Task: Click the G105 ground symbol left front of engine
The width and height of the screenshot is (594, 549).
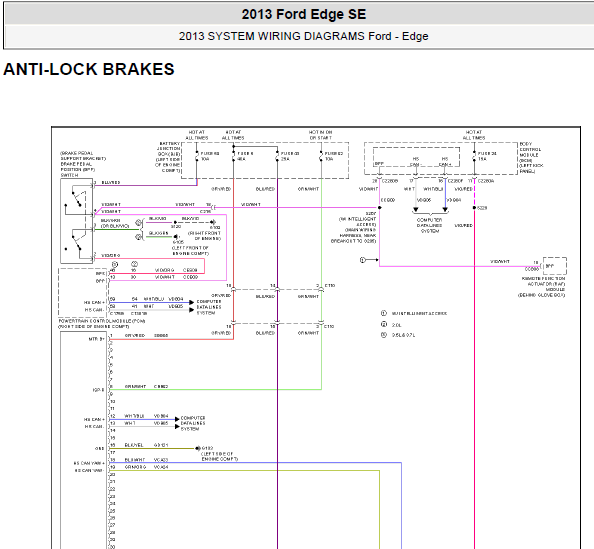Action: click(x=176, y=237)
